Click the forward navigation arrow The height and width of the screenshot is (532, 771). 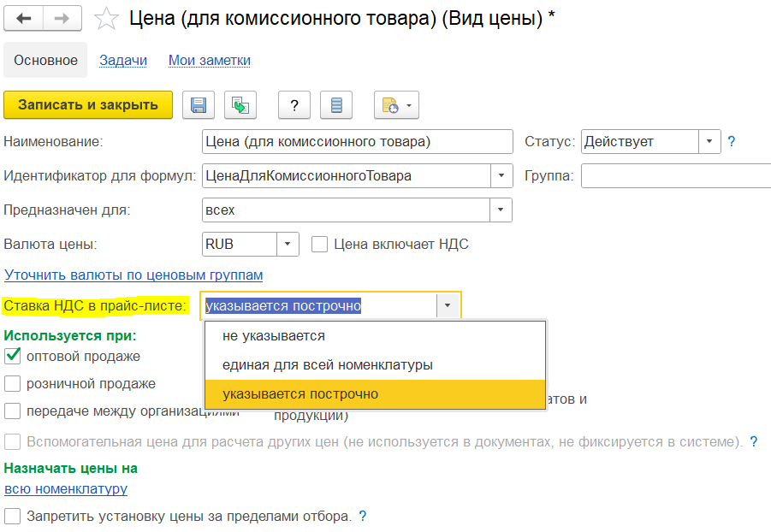pos(62,18)
